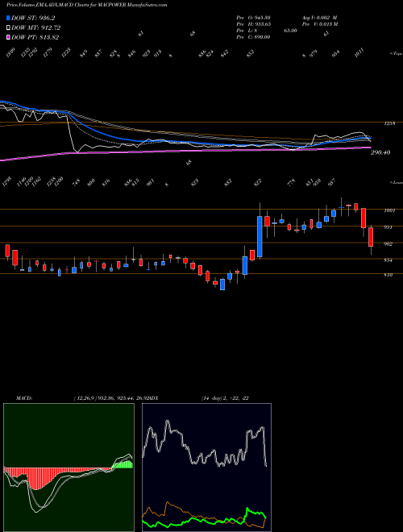Click the 854 price axis label
Image resolution: width=403 pixels, height=532 pixels.
(x=388, y=260)
